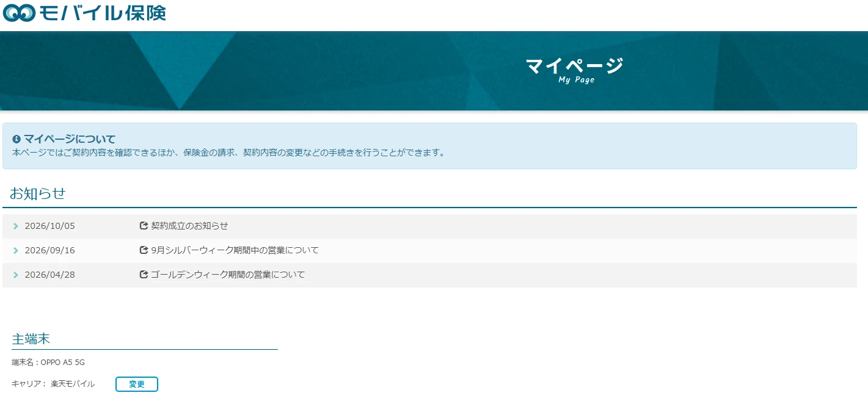This screenshot has width=868, height=401.
Task: Click the My Page subtitle in banner
Action: 576,80
